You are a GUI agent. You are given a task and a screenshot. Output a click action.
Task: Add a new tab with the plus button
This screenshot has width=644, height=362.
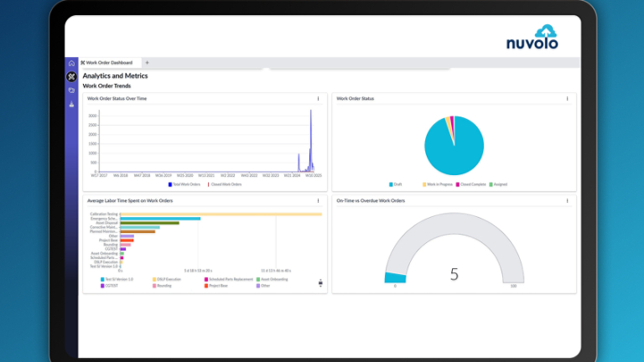click(147, 63)
